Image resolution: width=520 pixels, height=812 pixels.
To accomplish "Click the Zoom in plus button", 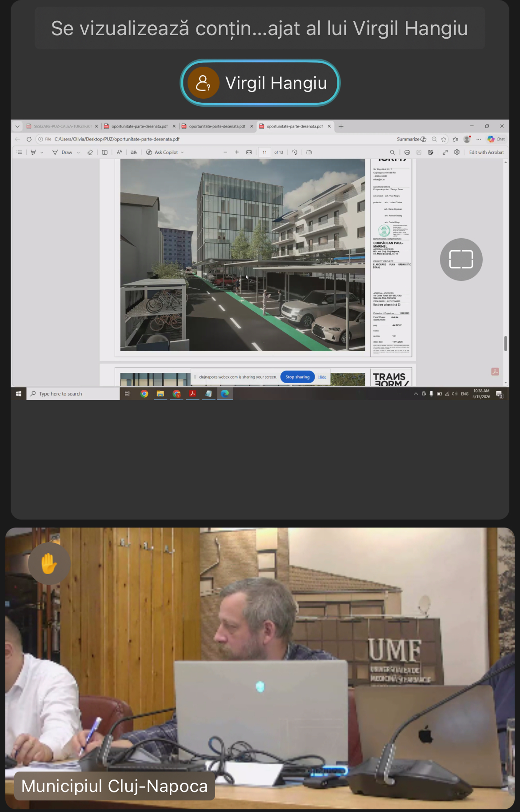I will coord(237,152).
